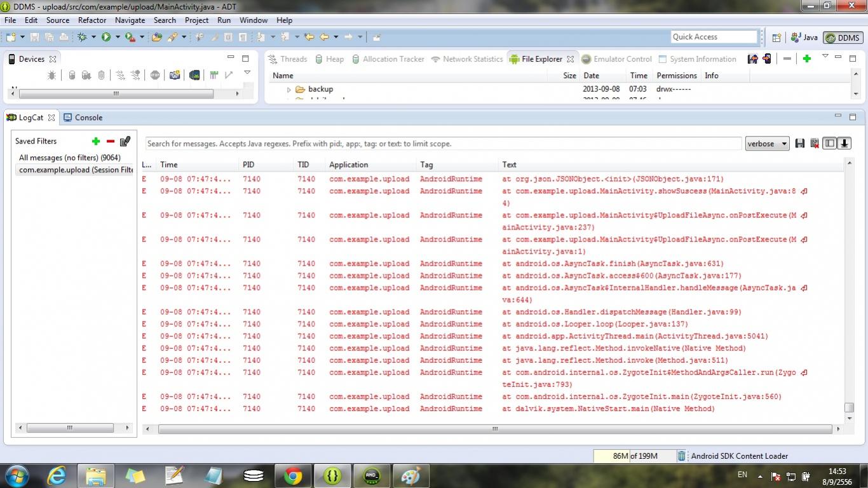Click the stop process icon in Devices
This screenshot has height=488, width=868.
(x=155, y=76)
